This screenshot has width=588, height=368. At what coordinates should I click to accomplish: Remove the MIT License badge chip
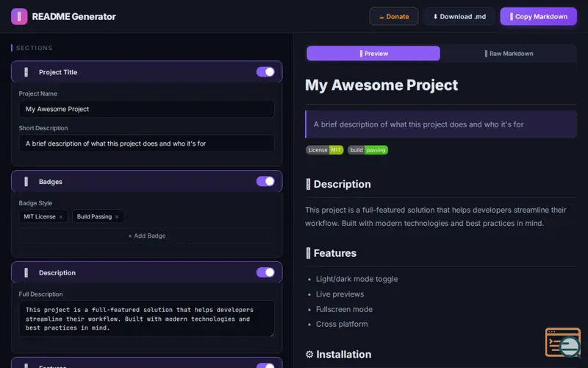[61, 217]
